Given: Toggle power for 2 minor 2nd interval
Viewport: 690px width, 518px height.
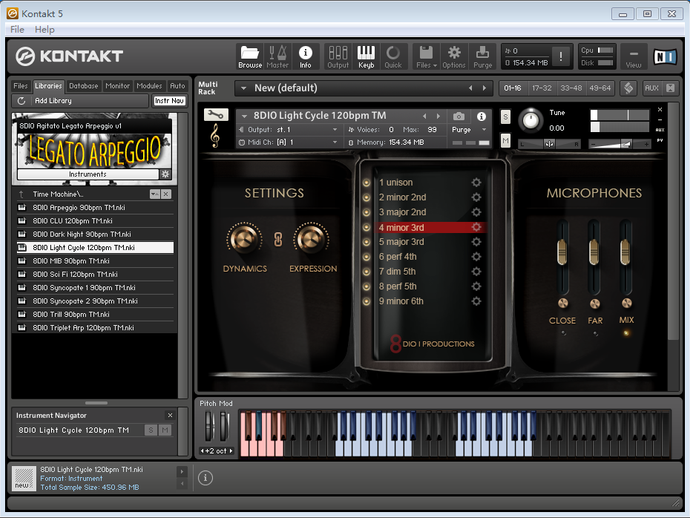Looking at the screenshot, I should [x=366, y=197].
